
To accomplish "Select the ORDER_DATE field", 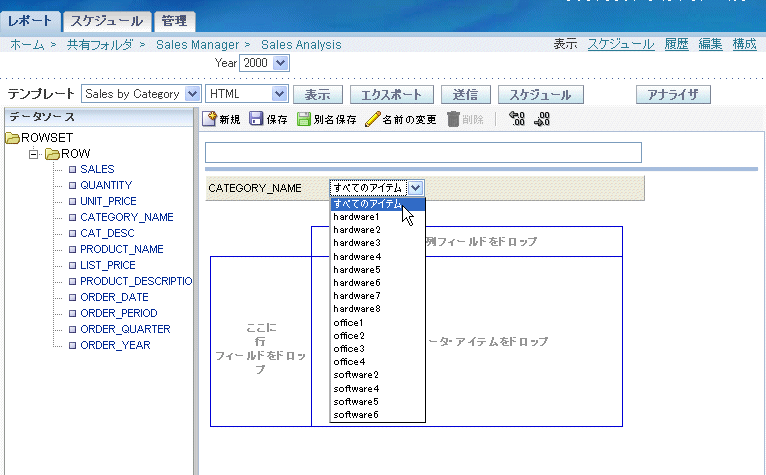I will (114, 297).
